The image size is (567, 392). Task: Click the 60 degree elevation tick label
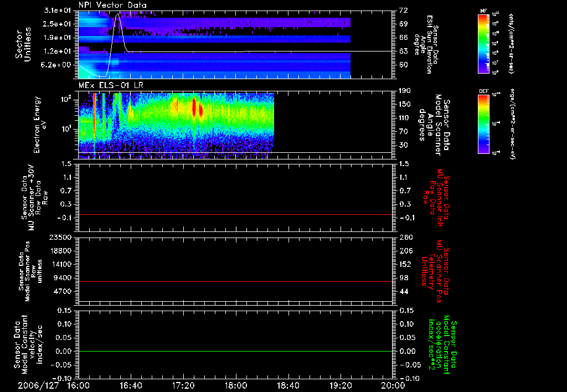[x=403, y=65]
